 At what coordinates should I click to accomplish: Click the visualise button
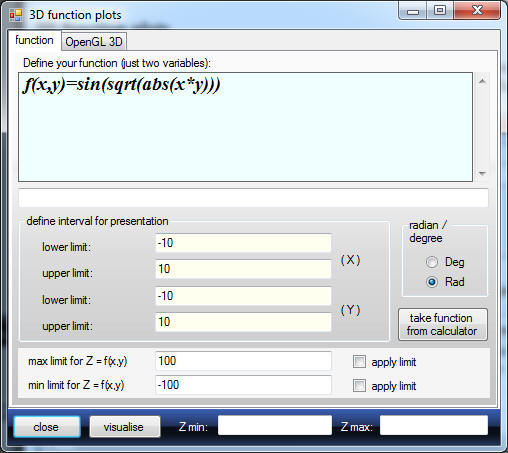click(125, 427)
